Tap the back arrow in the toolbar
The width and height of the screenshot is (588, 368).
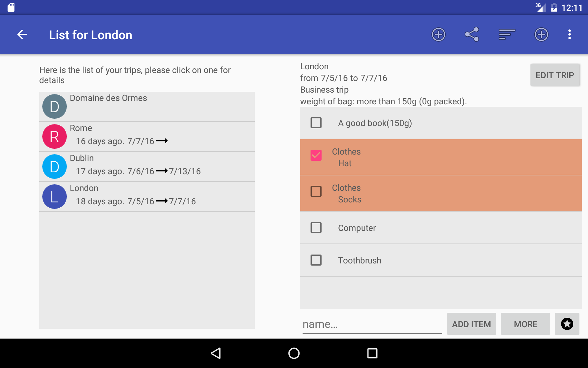tap(22, 35)
